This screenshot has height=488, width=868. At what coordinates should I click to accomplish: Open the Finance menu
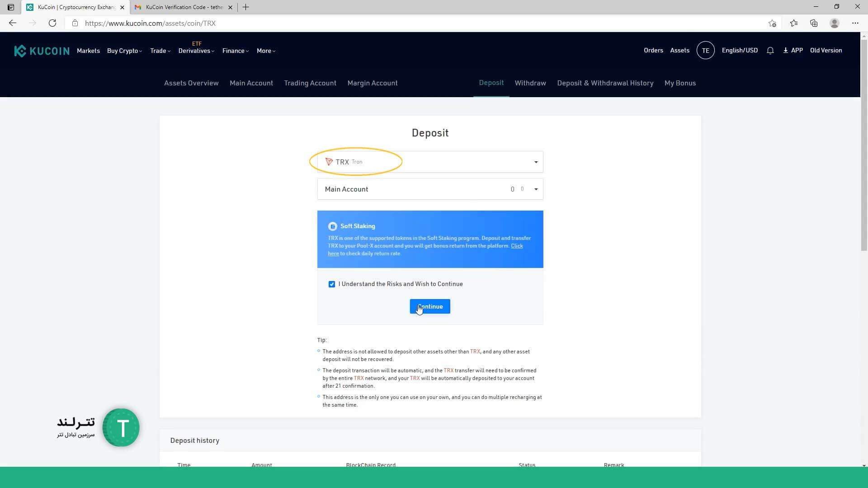(236, 51)
